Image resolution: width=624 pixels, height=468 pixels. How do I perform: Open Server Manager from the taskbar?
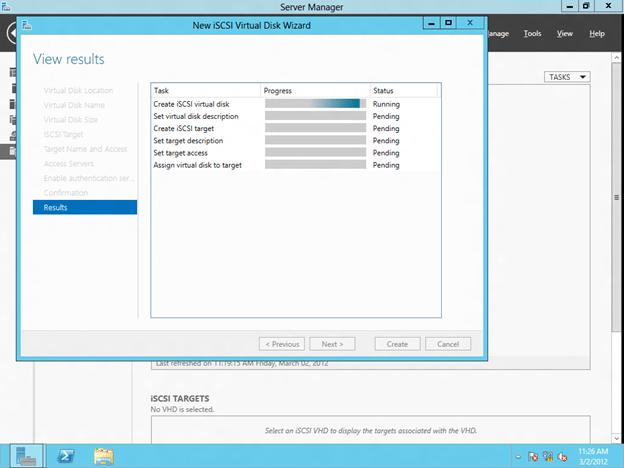coord(27,455)
